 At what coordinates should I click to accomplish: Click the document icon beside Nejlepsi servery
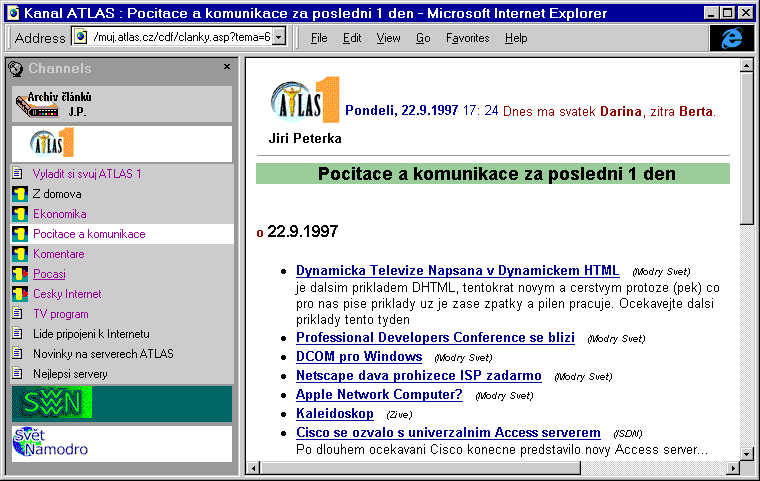pos(18,373)
